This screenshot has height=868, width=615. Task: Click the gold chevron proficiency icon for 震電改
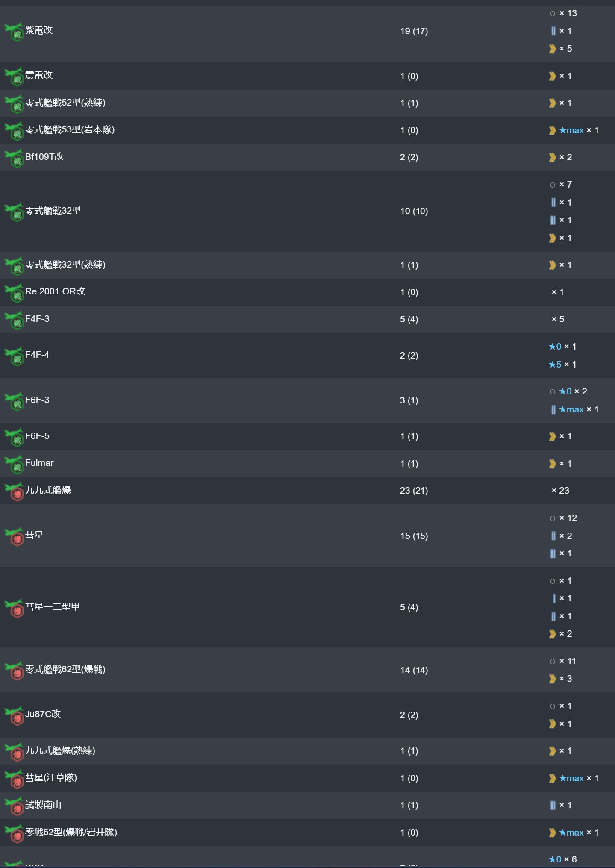click(x=552, y=76)
